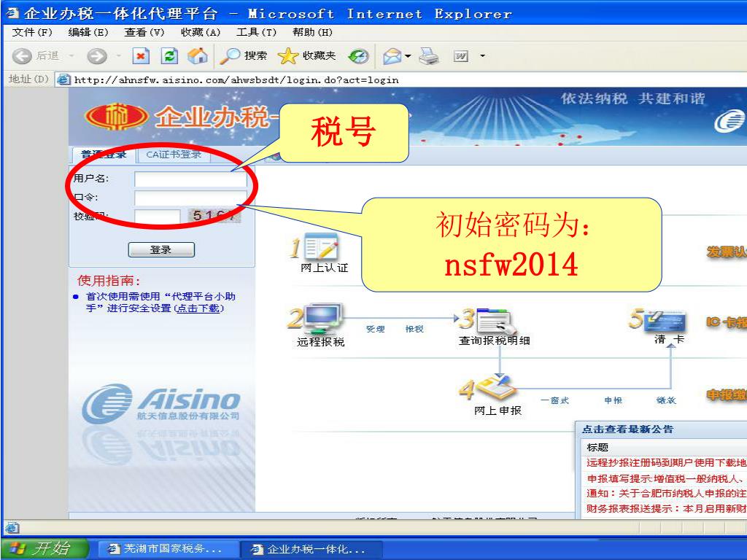Screen dimensions: 747x560
Task: Open dropdown arrow next to Forward button
Action: coord(119,56)
